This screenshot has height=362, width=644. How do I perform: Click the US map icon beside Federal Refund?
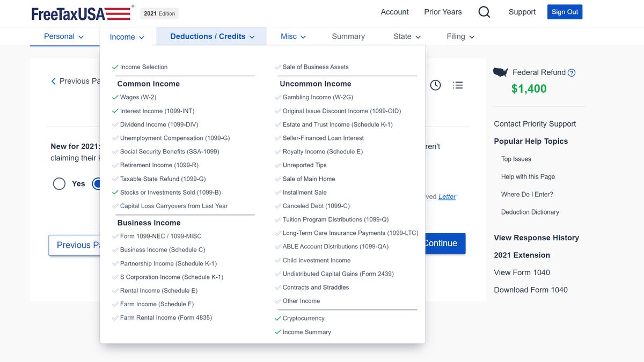coord(501,71)
